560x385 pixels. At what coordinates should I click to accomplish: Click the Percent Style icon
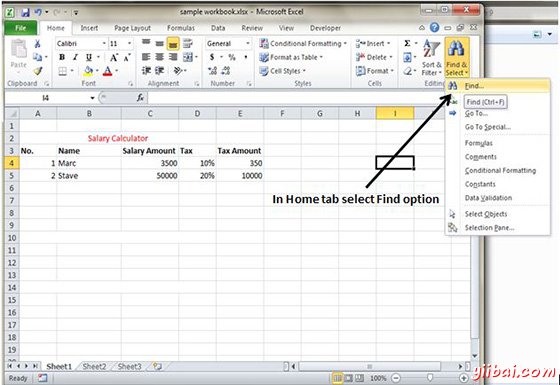point(232,57)
